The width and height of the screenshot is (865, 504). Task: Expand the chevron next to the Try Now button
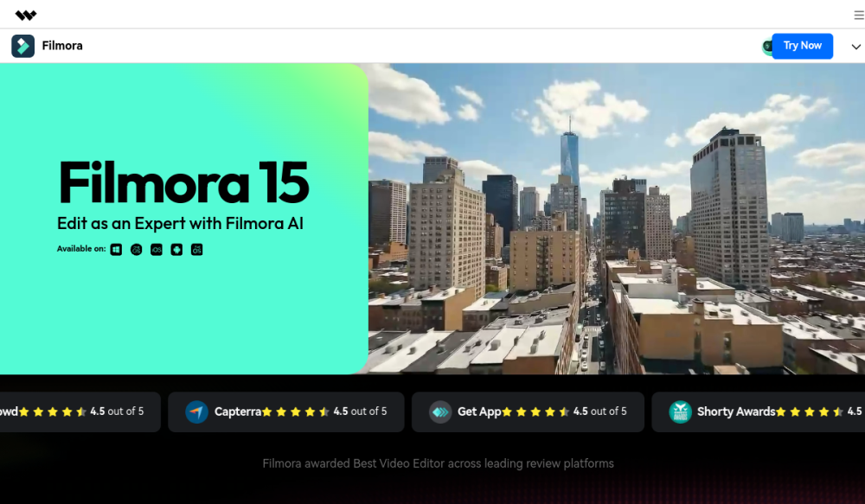(855, 48)
